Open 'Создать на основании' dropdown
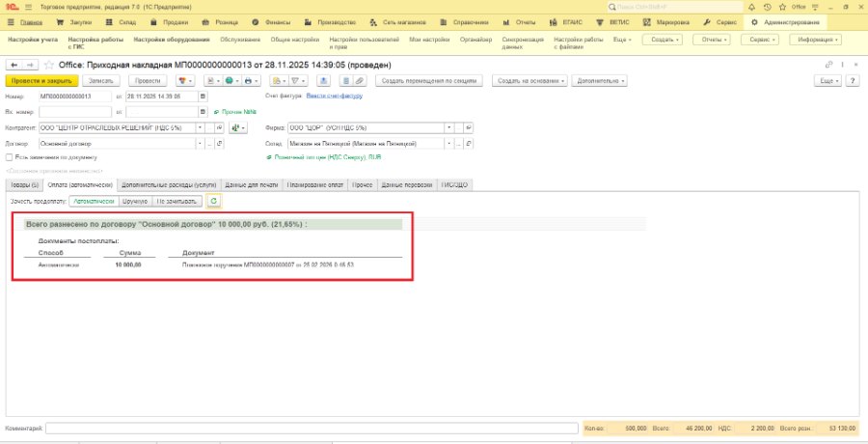Viewport: 868px width, 444px height. (530, 81)
